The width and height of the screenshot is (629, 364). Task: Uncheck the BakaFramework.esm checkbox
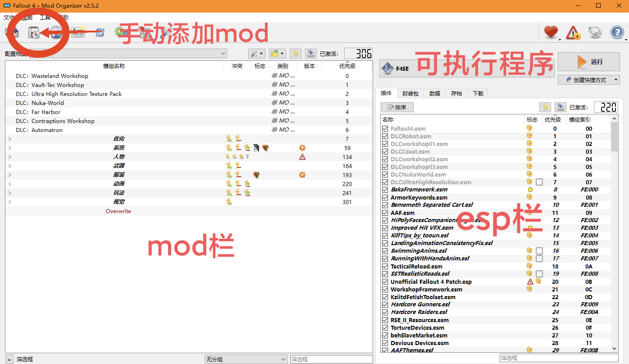(385, 190)
